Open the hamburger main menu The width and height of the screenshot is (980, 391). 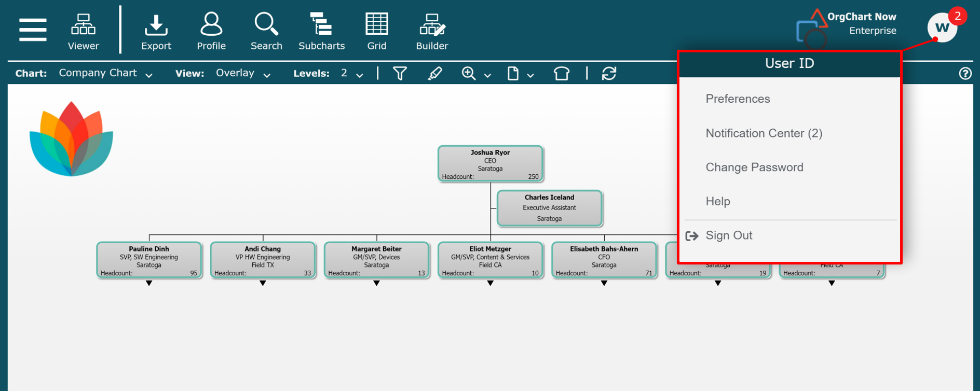33,30
